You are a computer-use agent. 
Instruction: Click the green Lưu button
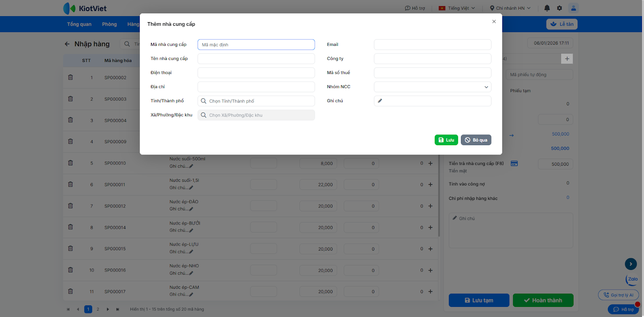coord(446,140)
